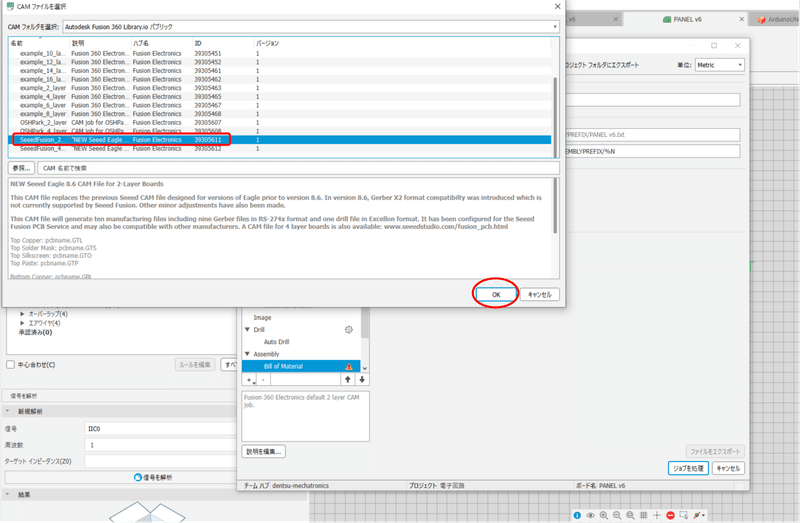The height and width of the screenshot is (523, 800).
Task: Move the output up with arrow button
Action: pos(348,380)
